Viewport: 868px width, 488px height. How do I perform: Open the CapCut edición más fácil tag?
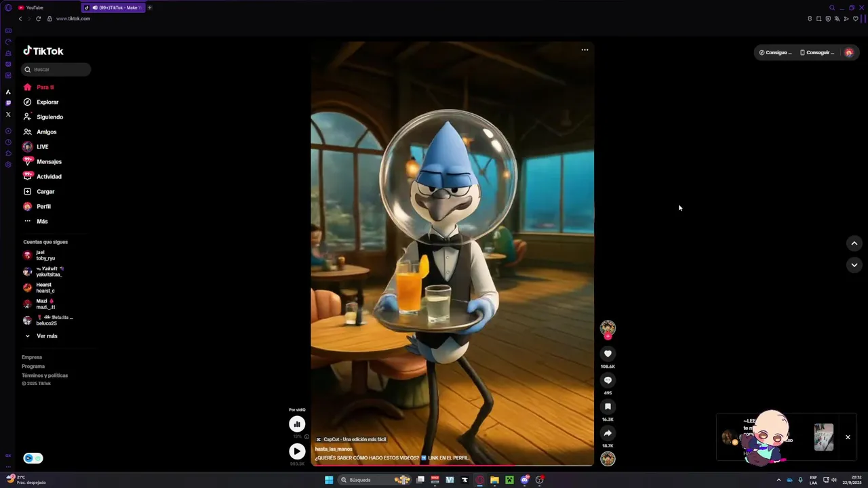click(351, 439)
